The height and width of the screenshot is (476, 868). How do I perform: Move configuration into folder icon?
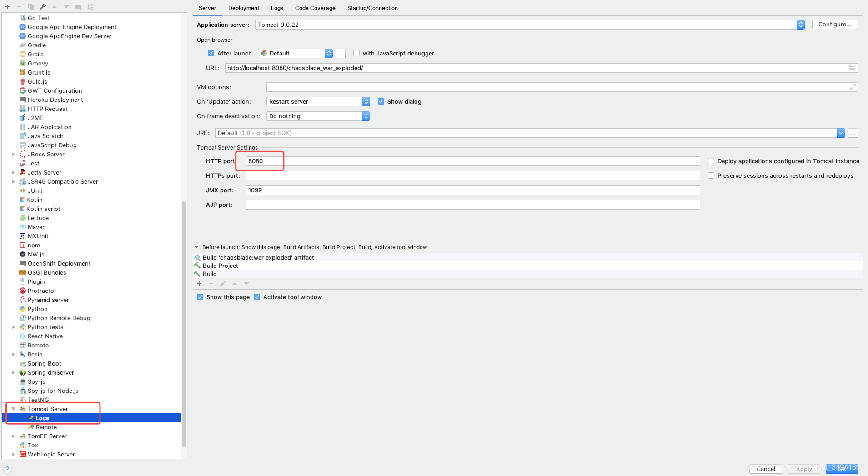(x=78, y=7)
